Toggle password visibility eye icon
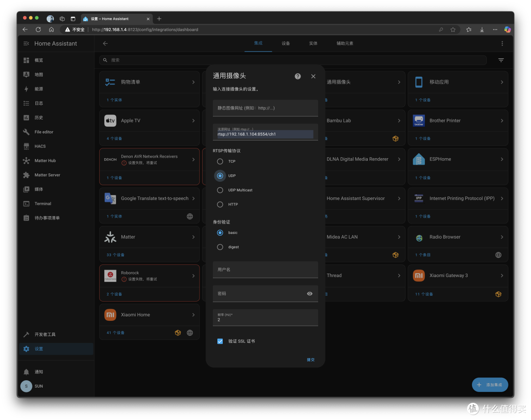531x420 pixels. pyautogui.click(x=310, y=294)
